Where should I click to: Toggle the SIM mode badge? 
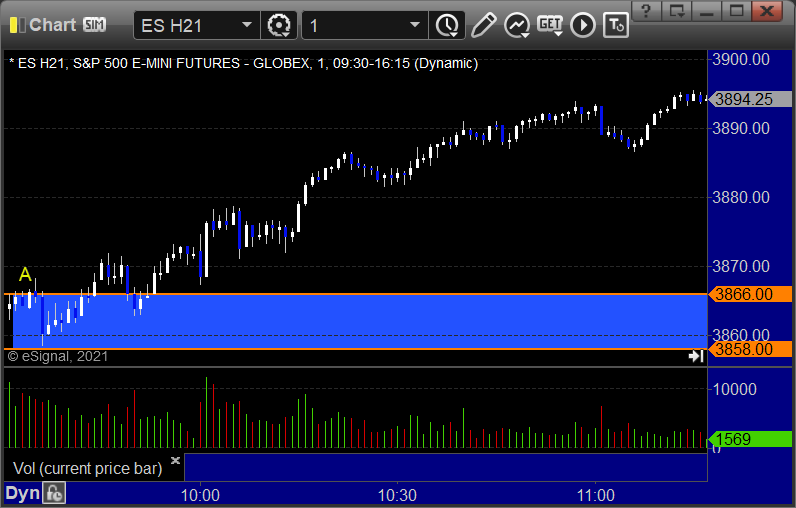pyautogui.click(x=95, y=25)
